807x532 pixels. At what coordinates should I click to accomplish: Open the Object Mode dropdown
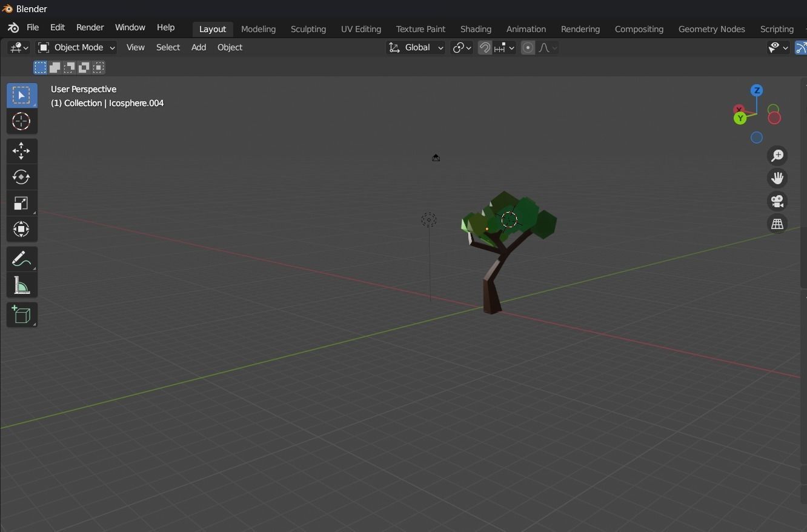tap(76, 47)
